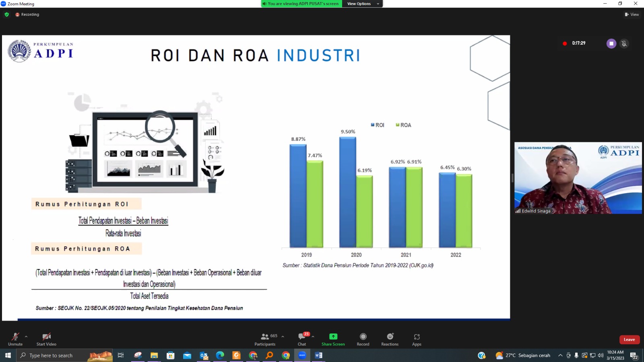
Task: Open the View Options dropdown
Action: [x=362, y=4]
